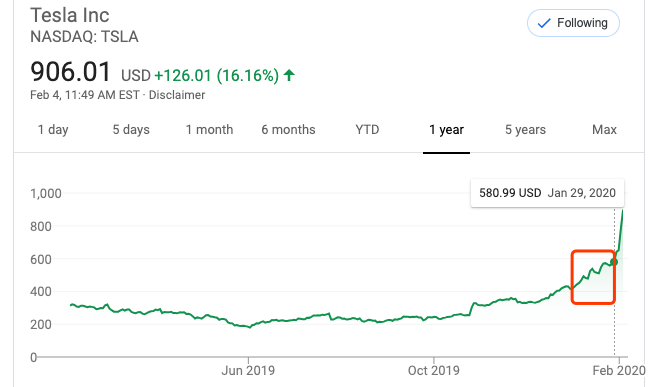Image resolution: width=663 pixels, height=387 pixels.
Task: Switch to the 1 day range tab
Action: (x=53, y=129)
